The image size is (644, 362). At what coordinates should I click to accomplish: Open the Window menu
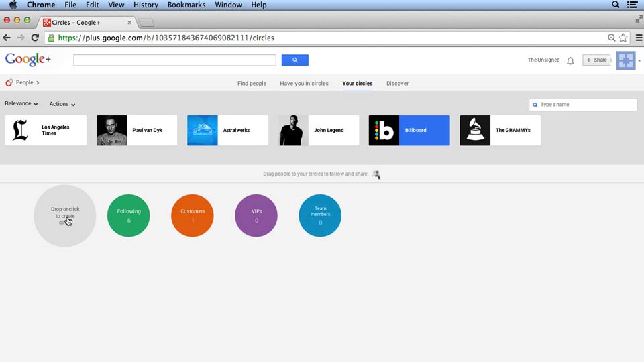tap(228, 5)
